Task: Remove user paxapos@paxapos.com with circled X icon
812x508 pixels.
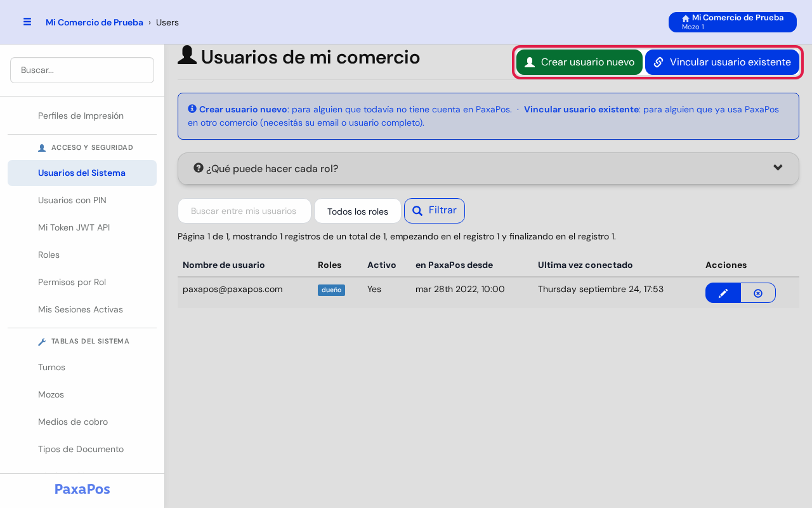Action: [x=758, y=293]
